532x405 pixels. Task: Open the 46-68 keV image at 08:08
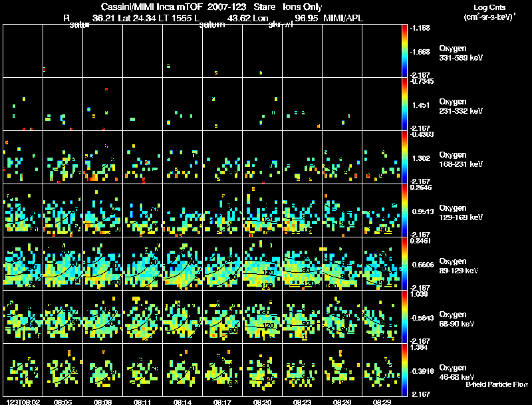(x=103, y=370)
